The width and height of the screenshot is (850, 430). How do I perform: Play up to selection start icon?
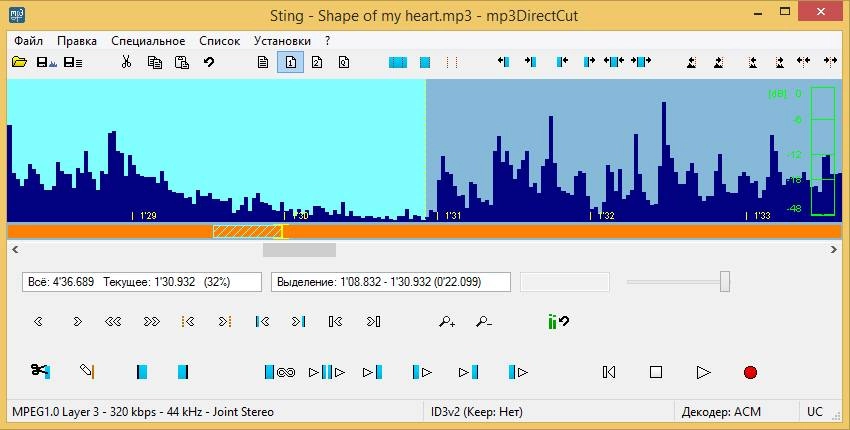[372, 372]
